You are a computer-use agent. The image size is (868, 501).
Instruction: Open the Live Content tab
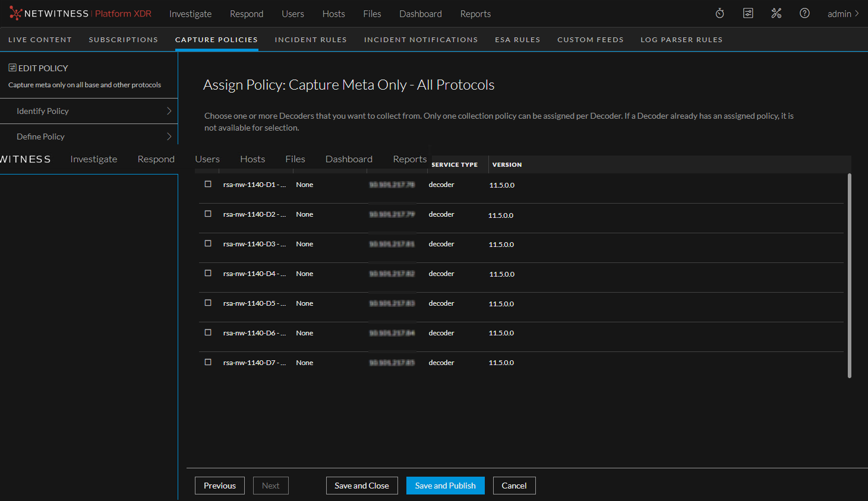click(40, 39)
